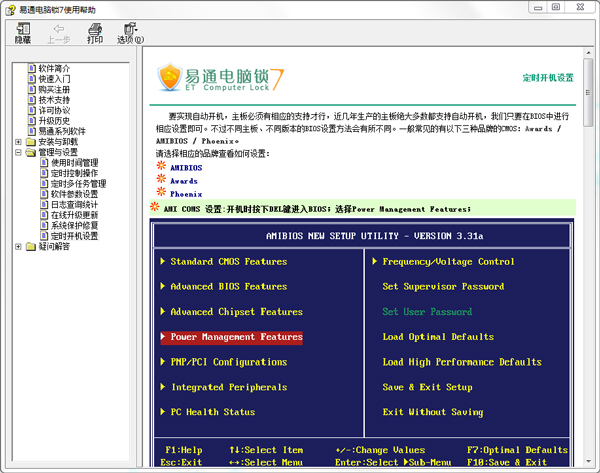Open the 易通系列软件 topic page
The width and height of the screenshot is (600, 473).
pyautogui.click(x=62, y=131)
